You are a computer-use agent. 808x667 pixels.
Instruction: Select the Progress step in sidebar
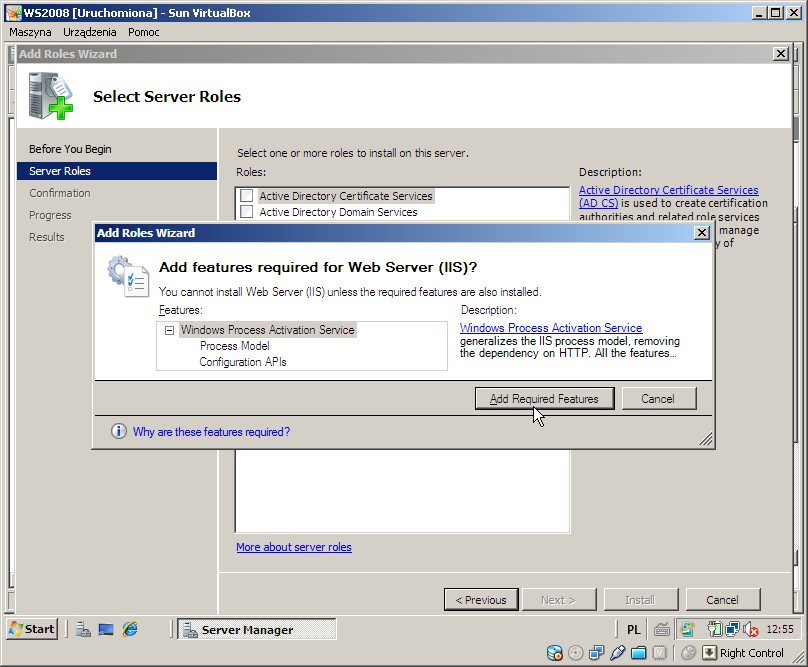pos(50,215)
